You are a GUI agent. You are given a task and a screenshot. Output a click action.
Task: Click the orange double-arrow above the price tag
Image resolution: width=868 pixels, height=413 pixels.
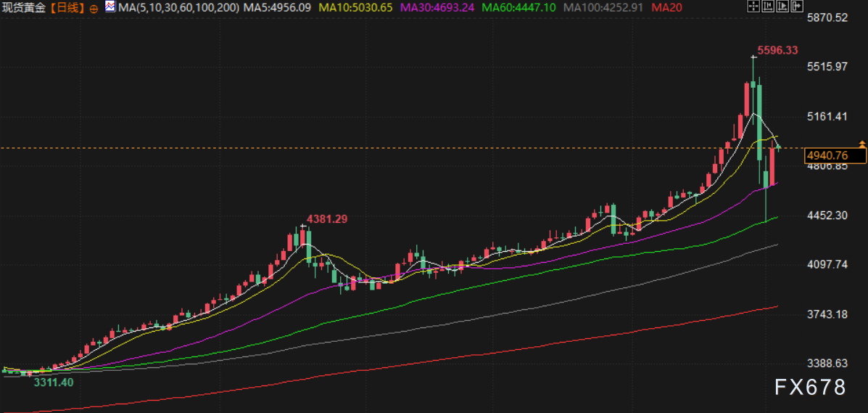click(x=862, y=144)
